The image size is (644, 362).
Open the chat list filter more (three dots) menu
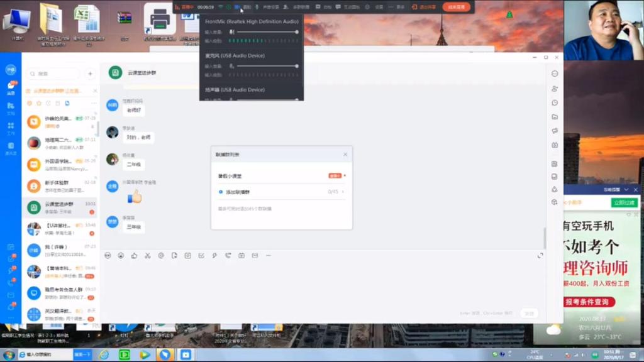point(94,103)
